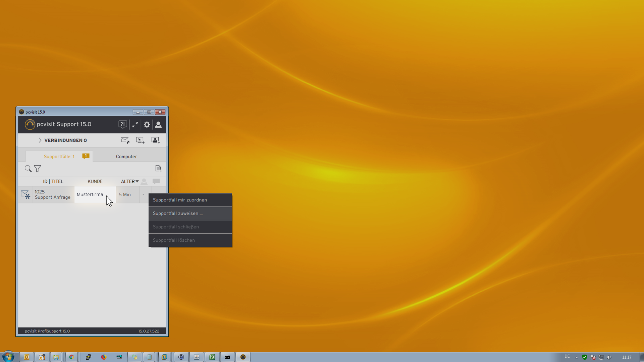644x362 pixels.
Task: Open the filter funnel icon
Action: [x=38, y=169]
